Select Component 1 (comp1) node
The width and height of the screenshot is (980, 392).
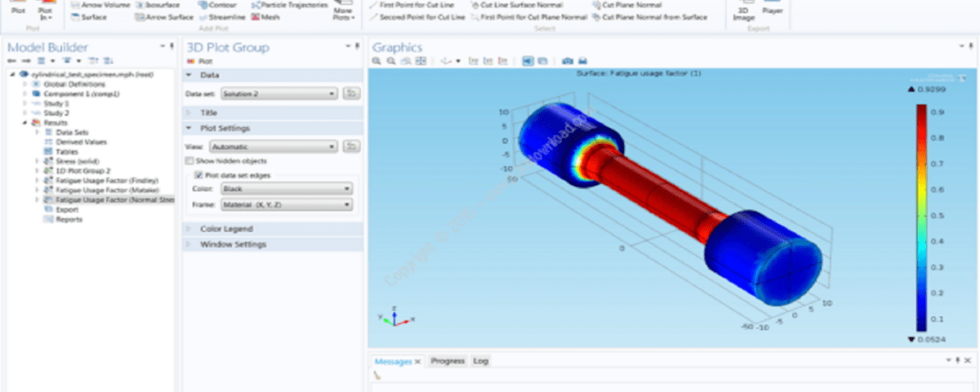[x=82, y=94]
